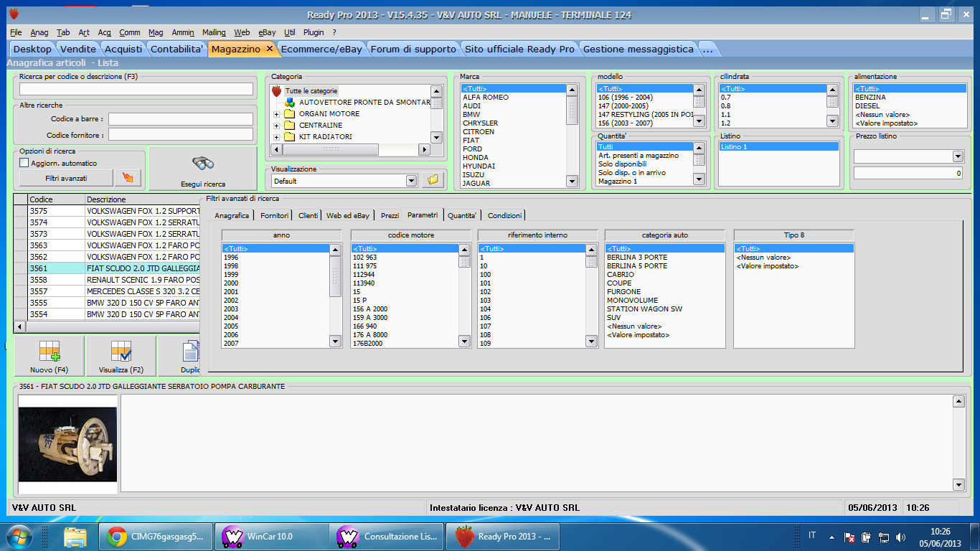Enable the Aggiorn. automatico checkbox

[x=24, y=163]
